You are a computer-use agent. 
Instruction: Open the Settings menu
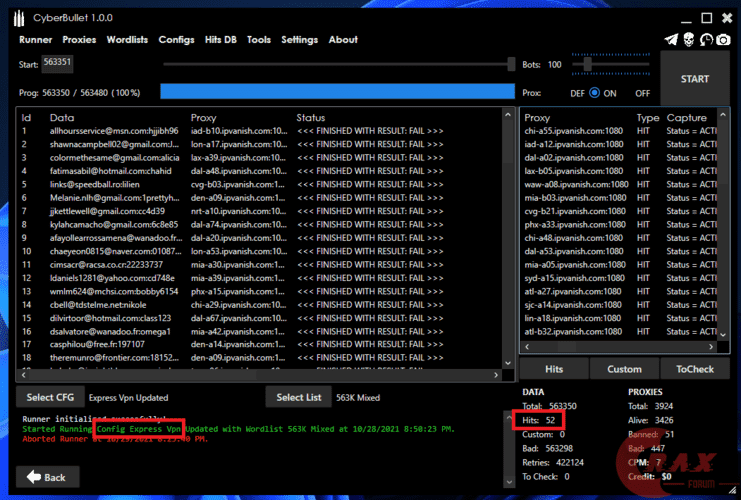point(299,40)
